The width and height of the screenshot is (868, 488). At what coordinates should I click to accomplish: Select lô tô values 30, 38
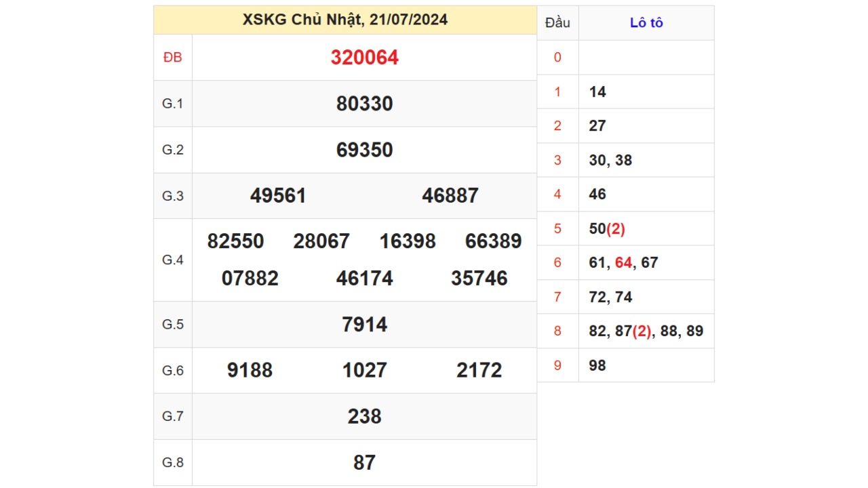pos(610,161)
